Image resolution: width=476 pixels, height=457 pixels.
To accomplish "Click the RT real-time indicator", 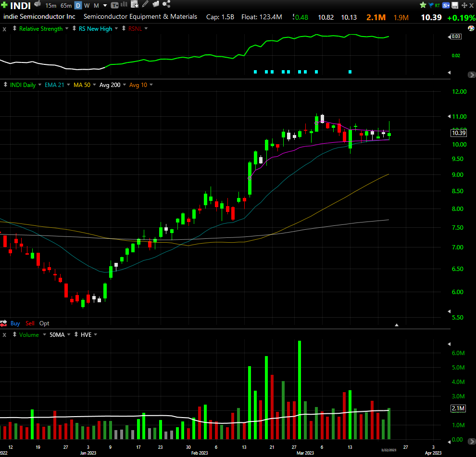I will coord(438,5).
